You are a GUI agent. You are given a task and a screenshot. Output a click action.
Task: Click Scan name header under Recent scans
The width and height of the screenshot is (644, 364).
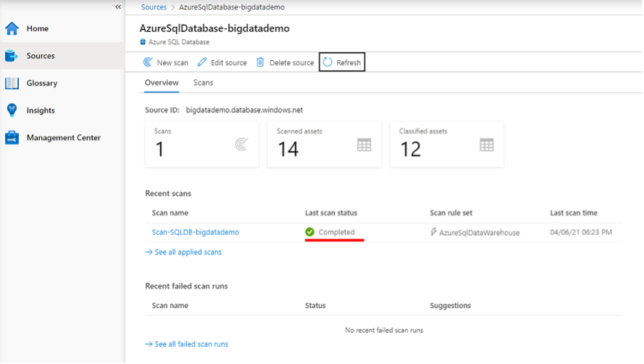[170, 213]
